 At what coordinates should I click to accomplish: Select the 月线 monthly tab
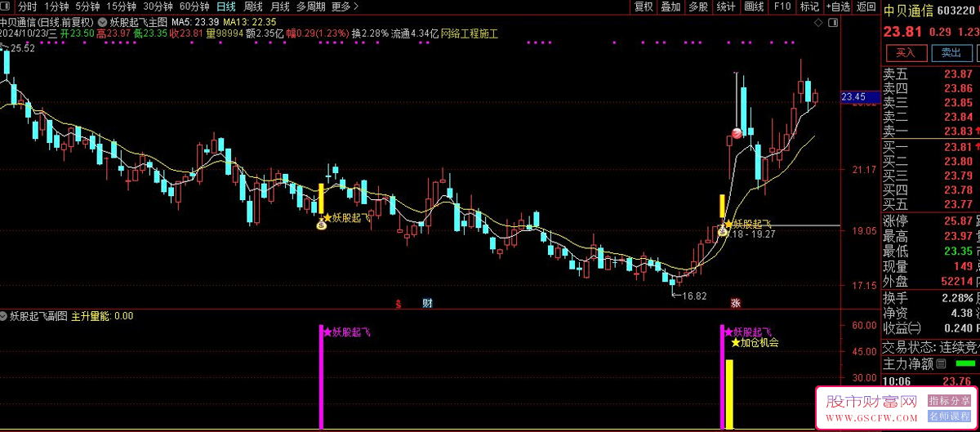(280, 7)
